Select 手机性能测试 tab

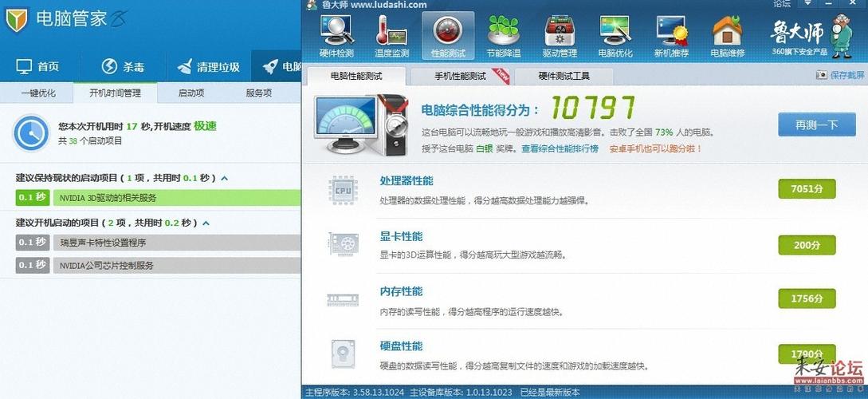(460, 76)
